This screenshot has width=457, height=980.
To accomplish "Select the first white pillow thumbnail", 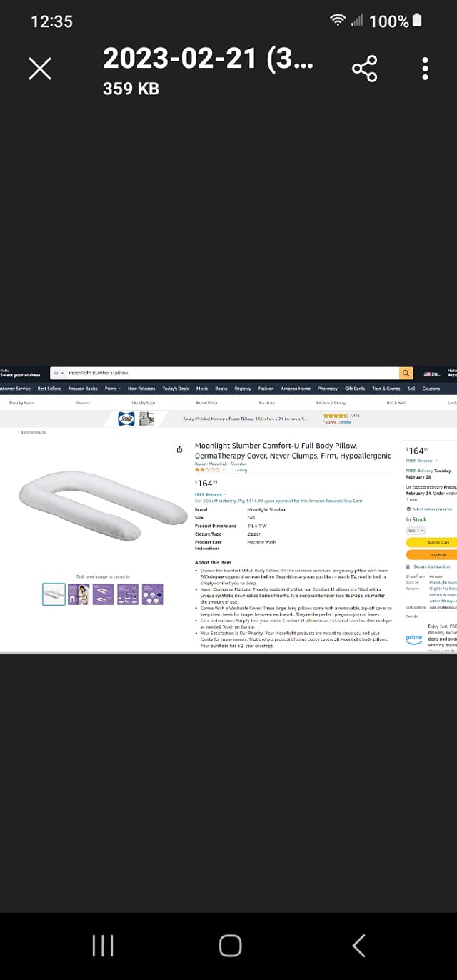I will [54, 594].
